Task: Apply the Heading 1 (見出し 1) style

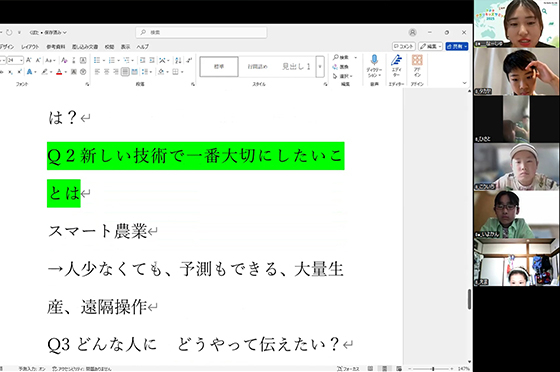Action: pos(296,66)
